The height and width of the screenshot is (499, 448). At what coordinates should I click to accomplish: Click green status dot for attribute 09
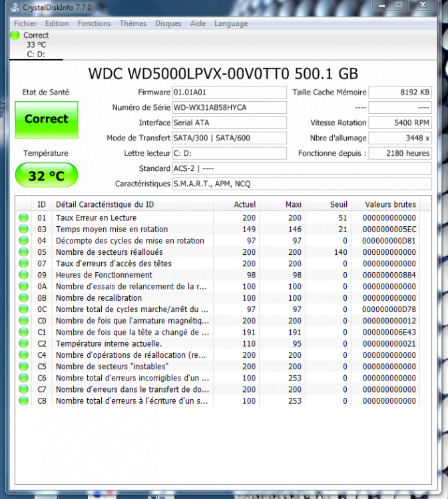(x=23, y=275)
